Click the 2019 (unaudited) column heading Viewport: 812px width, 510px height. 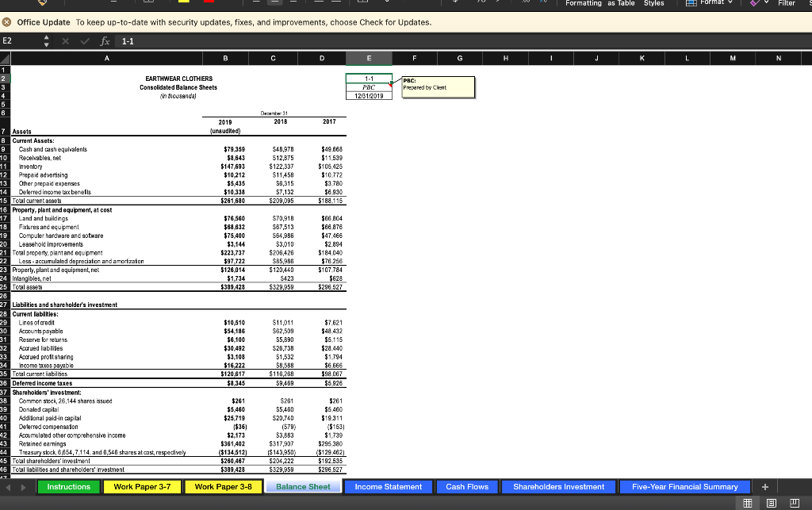coord(225,126)
